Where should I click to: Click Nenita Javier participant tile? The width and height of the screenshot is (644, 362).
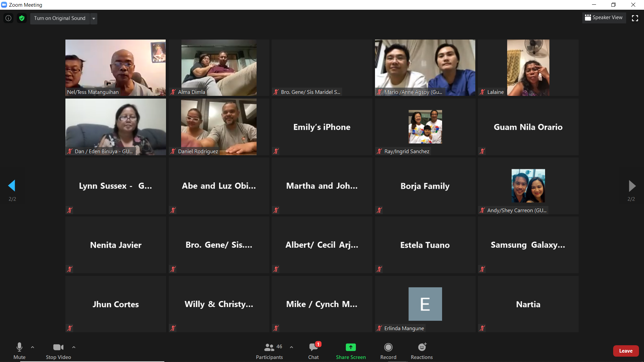tap(115, 245)
